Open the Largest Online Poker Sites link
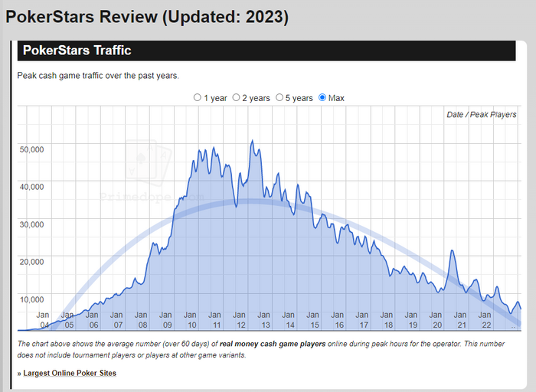The image size is (536, 392). coord(70,373)
